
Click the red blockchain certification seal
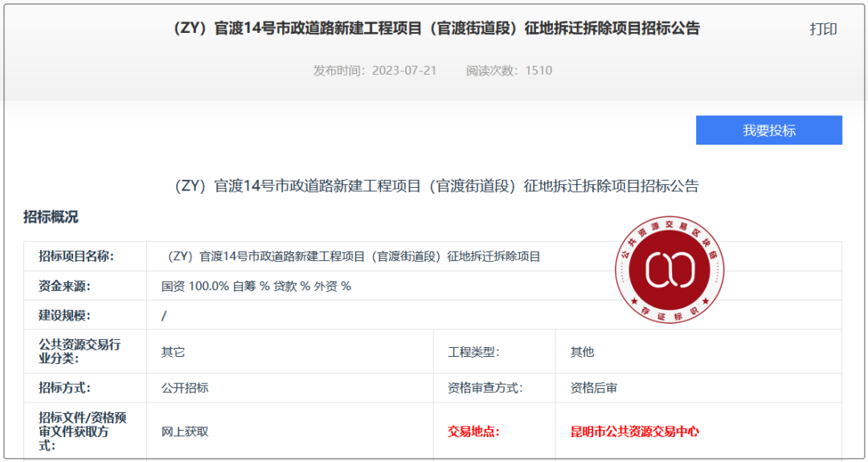pos(669,269)
